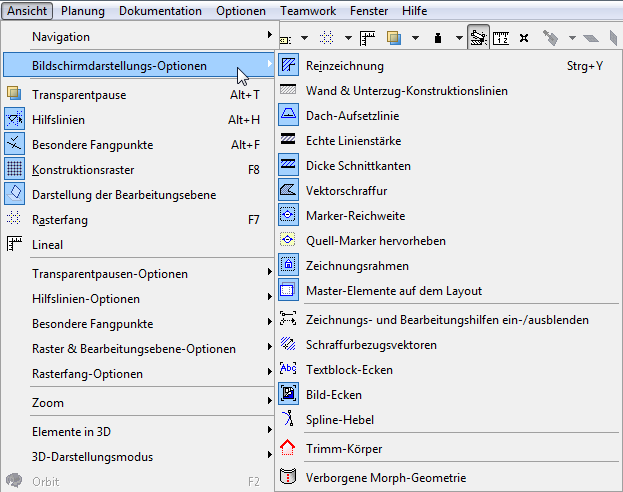Viewport: 623px width, 492px height.
Task: Expand Rasterfang-Optionen submenu
Action: [138, 374]
